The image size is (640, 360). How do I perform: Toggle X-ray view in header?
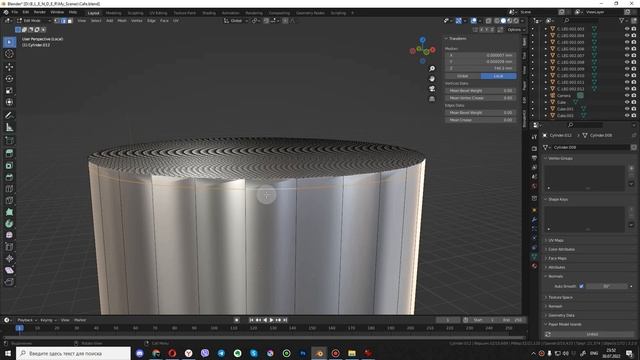click(x=489, y=20)
